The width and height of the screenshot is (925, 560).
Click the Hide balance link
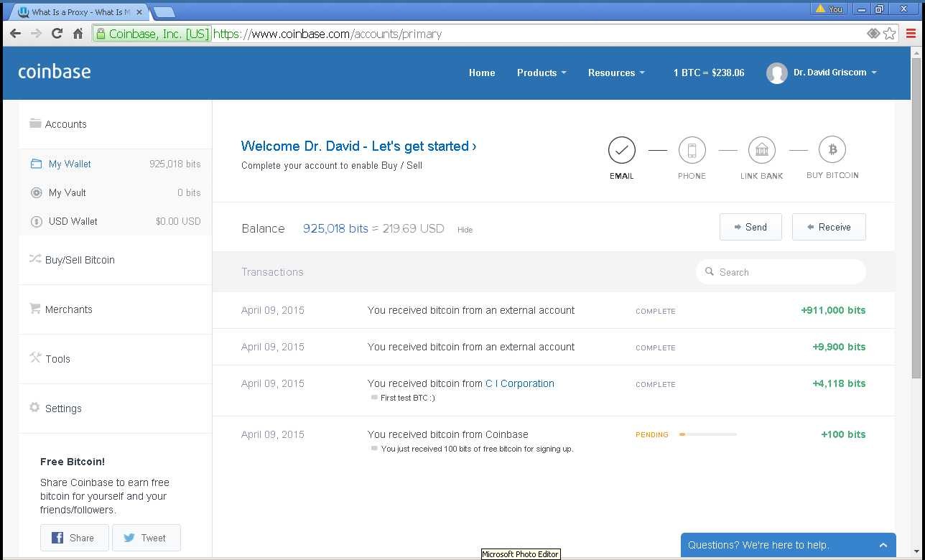point(465,230)
